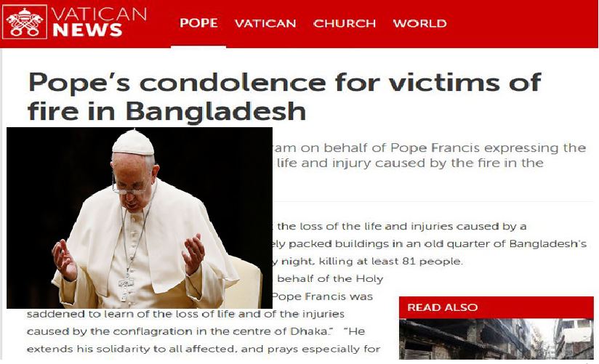
Task: Open the Pope Francis praying photo
Action: [x=140, y=218]
